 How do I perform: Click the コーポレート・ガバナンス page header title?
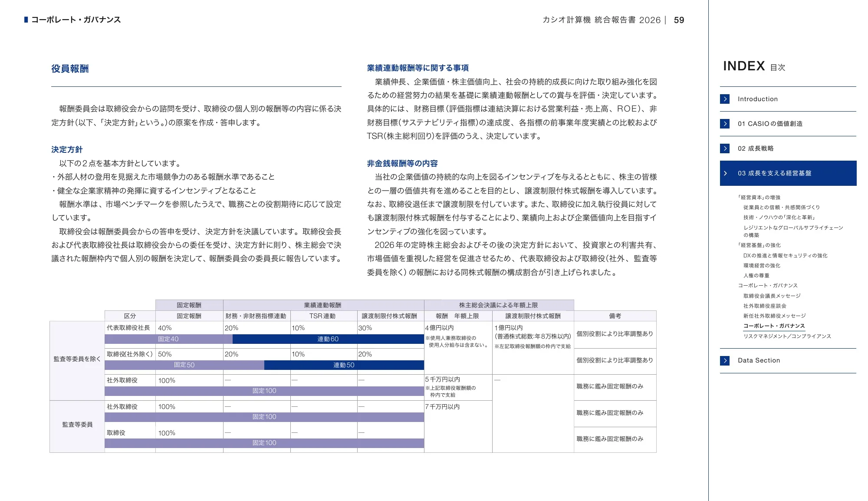tap(76, 20)
